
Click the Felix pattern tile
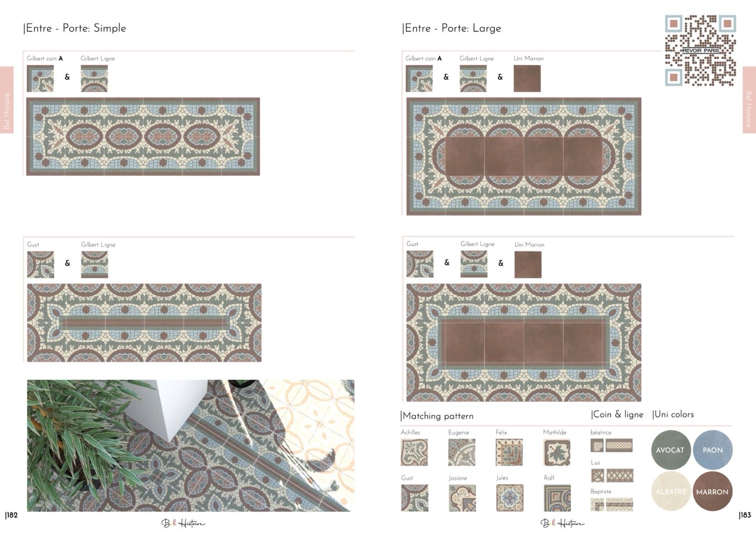coord(510,452)
